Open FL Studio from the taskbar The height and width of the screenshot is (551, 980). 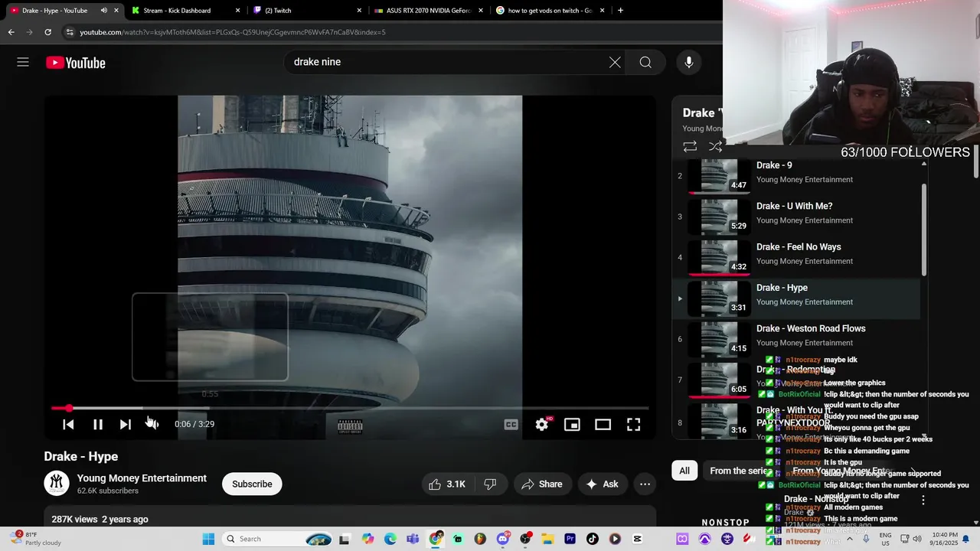(480, 539)
